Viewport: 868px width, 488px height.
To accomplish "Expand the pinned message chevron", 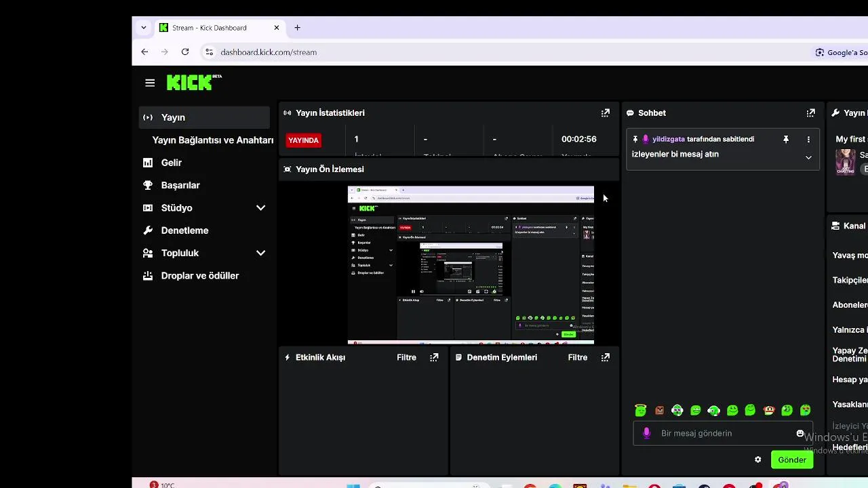I will [808, 157].
